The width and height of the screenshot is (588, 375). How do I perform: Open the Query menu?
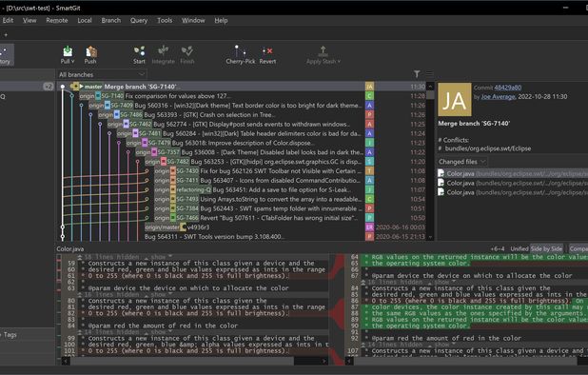click(139, 20)
